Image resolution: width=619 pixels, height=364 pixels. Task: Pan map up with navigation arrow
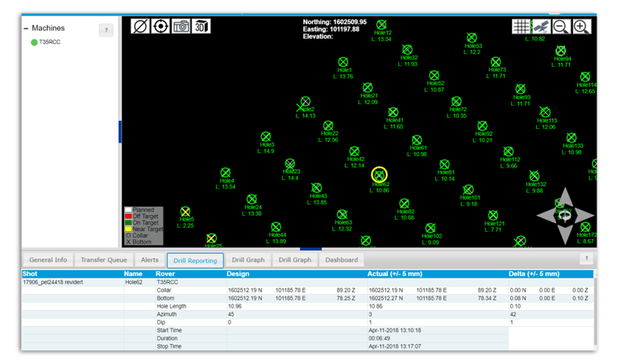click(x=565, y=196)
